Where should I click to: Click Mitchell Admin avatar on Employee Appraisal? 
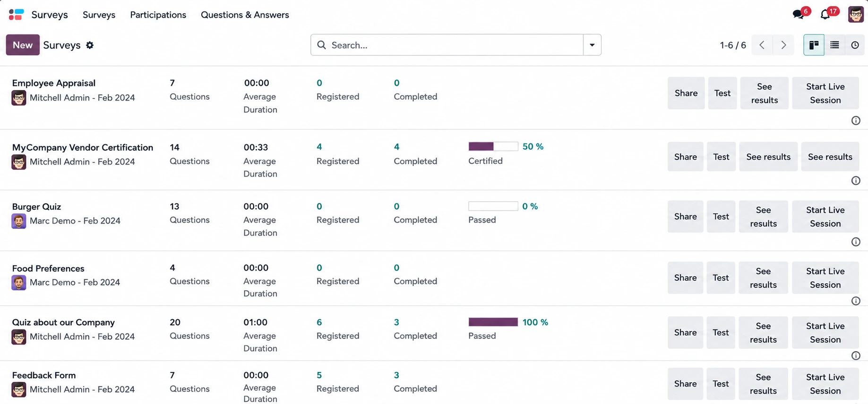pyautogui.click(x=19, y=98)
